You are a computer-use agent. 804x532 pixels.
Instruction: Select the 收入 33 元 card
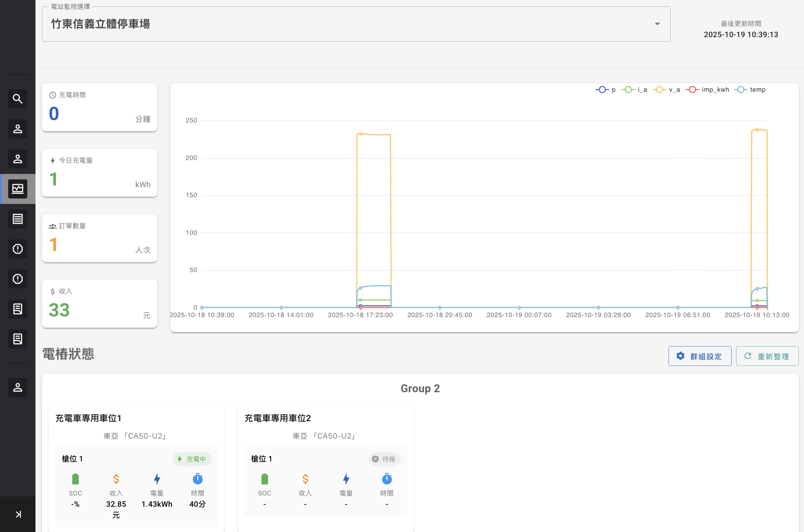pyautogui.click(x=100, y=304)
